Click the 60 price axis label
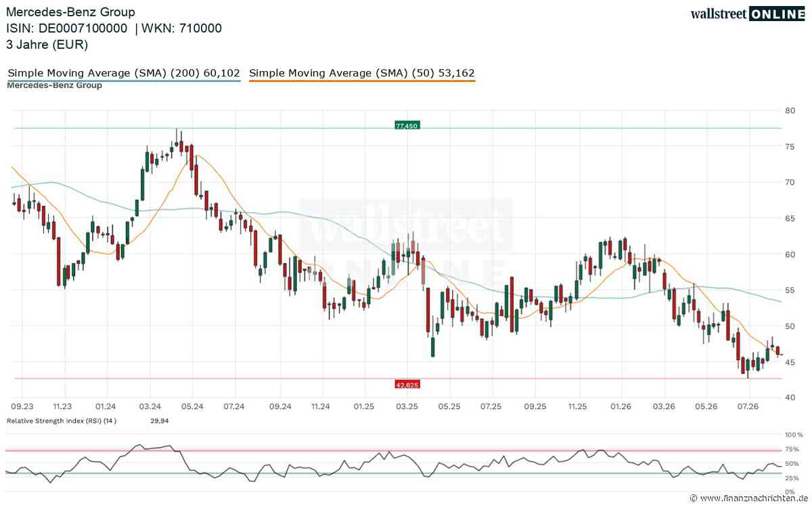Viewport: 812px width, 508px height. pos(790,254)
